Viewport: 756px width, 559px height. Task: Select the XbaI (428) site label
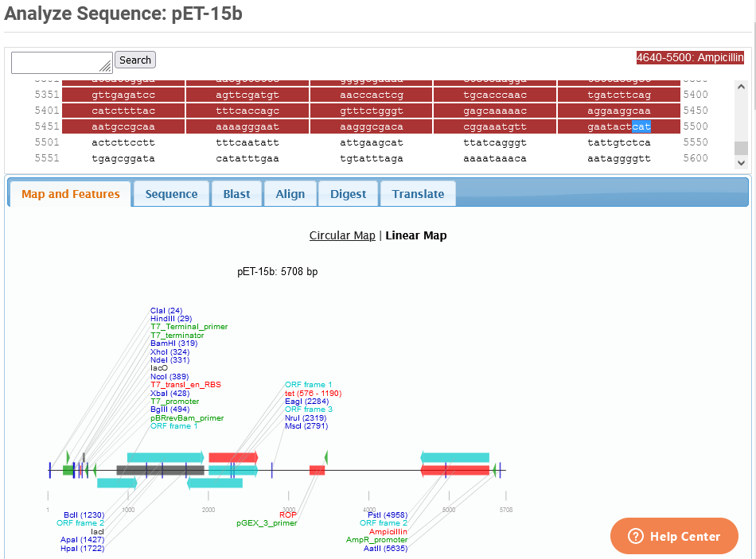(170, 394)
